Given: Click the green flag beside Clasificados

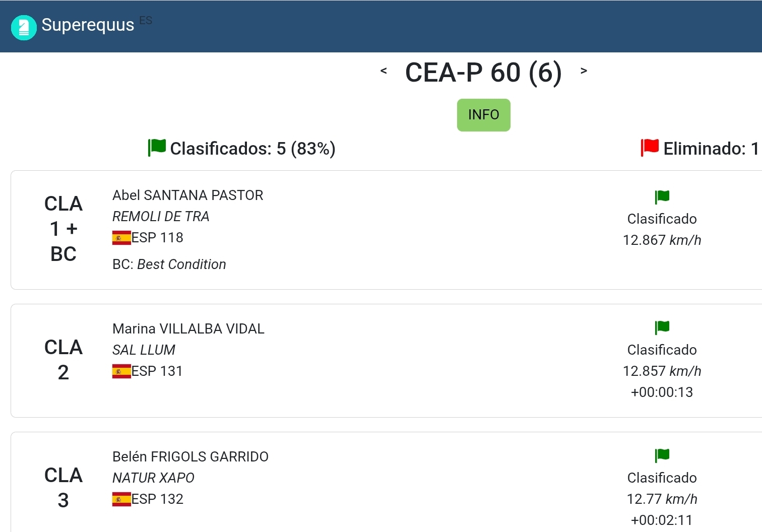Looking at the screenshot, I should tap(157, 148).
